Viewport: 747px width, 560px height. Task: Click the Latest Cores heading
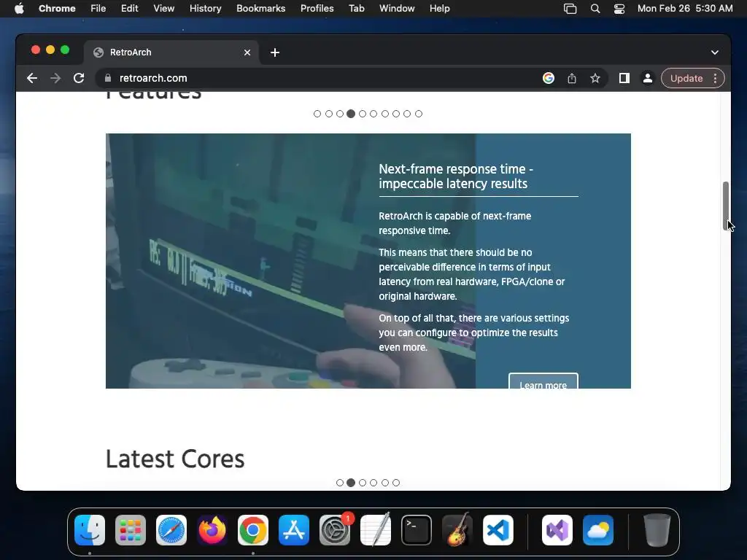[x=175, y=459]
